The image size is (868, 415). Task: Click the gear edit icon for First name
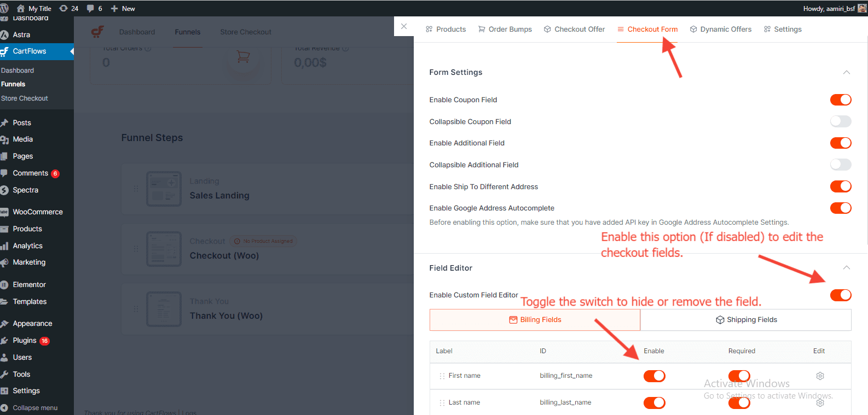[x=820, y=376]
